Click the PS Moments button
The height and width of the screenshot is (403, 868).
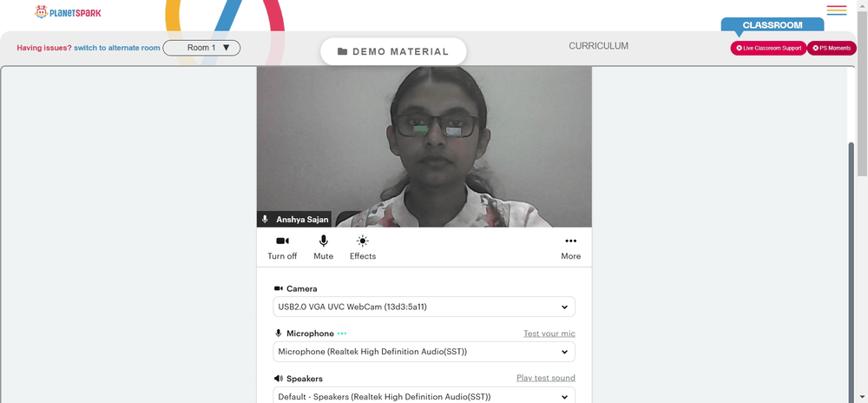(x=832, y=48)
